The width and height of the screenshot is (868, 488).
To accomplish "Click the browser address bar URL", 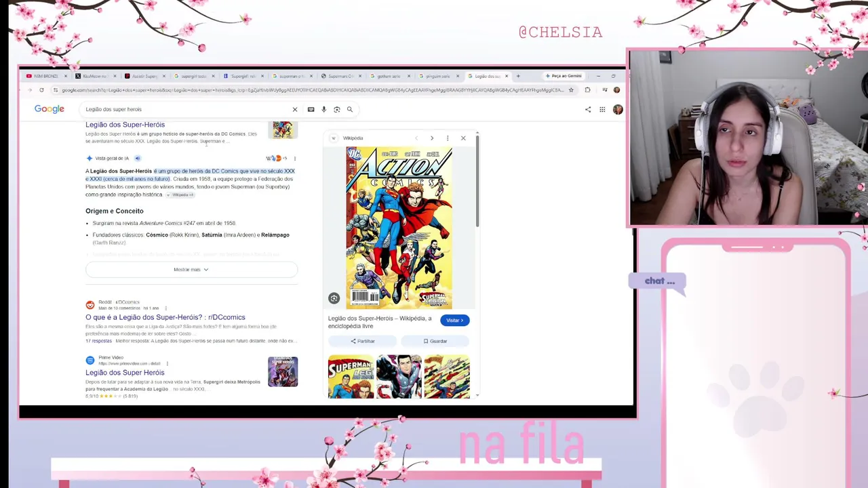I will point(312,90).
